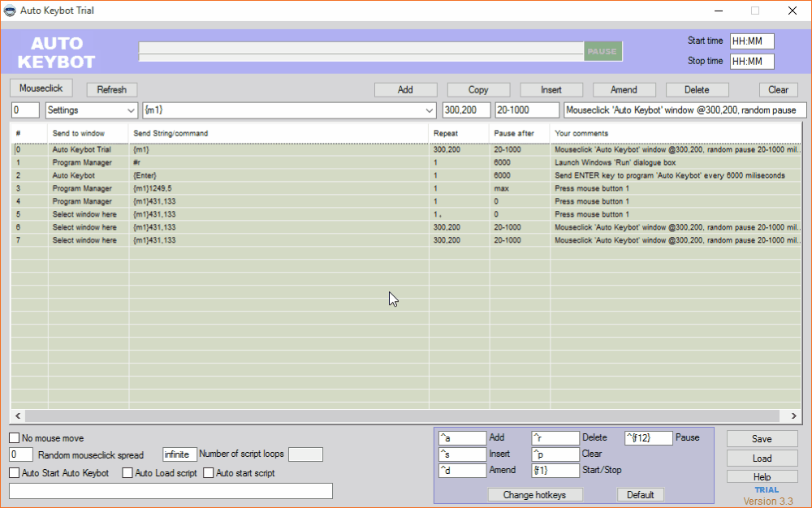Click the Repeat column header
Screen dimensions: 812x508
[459, 133]
